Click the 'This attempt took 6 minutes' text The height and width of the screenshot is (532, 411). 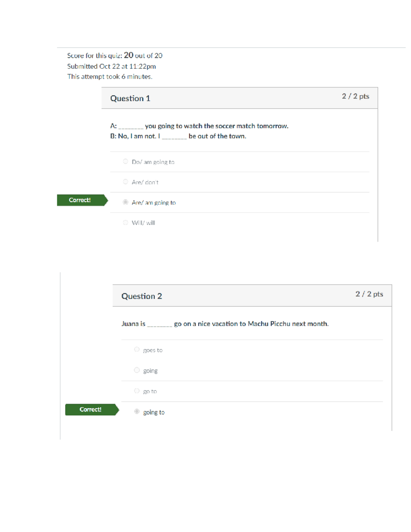110,77
